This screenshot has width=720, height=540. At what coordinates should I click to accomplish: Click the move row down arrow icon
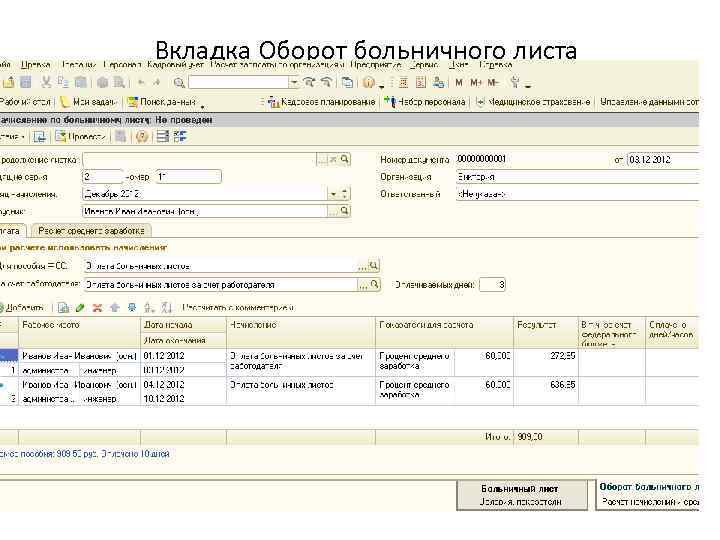click(132, 308)
